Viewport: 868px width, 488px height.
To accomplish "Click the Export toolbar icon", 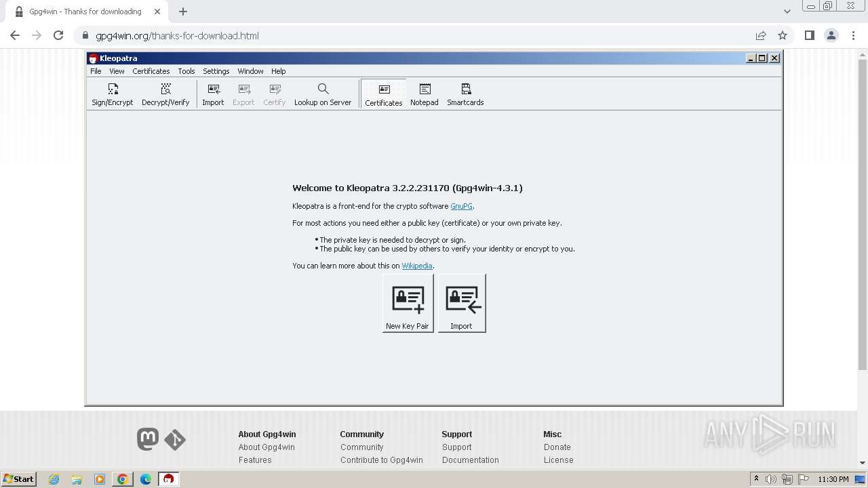I will [x=243, y=94].
